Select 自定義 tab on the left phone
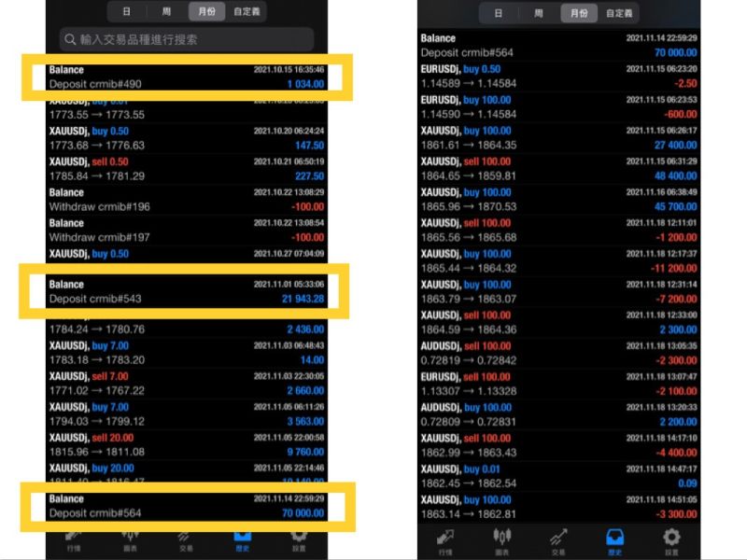The height and width of the screenshot is (560, 747). click(247, 11)
